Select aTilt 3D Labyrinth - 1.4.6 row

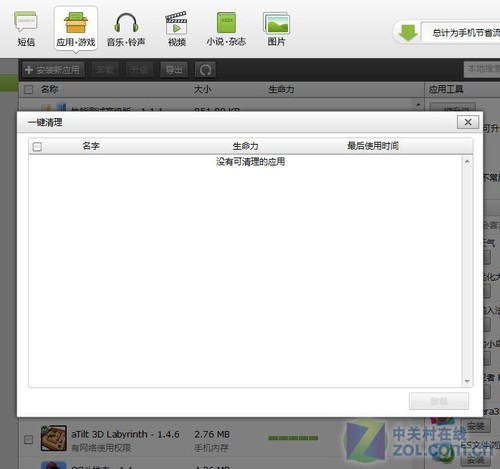point(217,438)
